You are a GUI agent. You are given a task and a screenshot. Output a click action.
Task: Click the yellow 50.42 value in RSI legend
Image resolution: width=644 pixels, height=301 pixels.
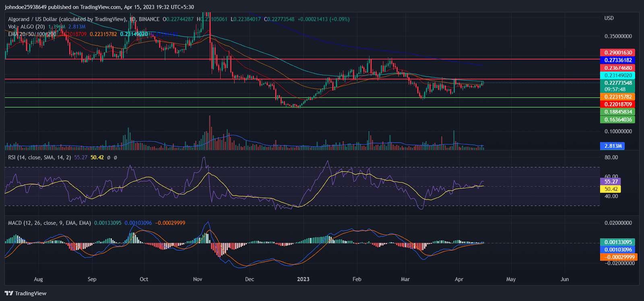click(97, 158)
